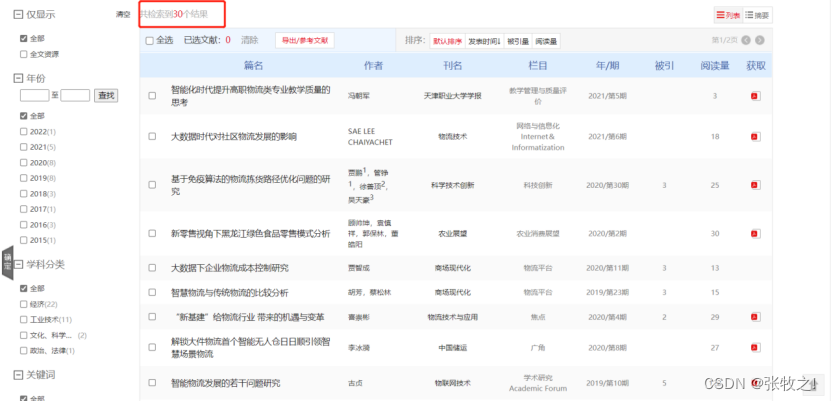This screenshot has height=401, width=831.
Task: Filter by subject 经济(22)
Action: tap(23, 304)
